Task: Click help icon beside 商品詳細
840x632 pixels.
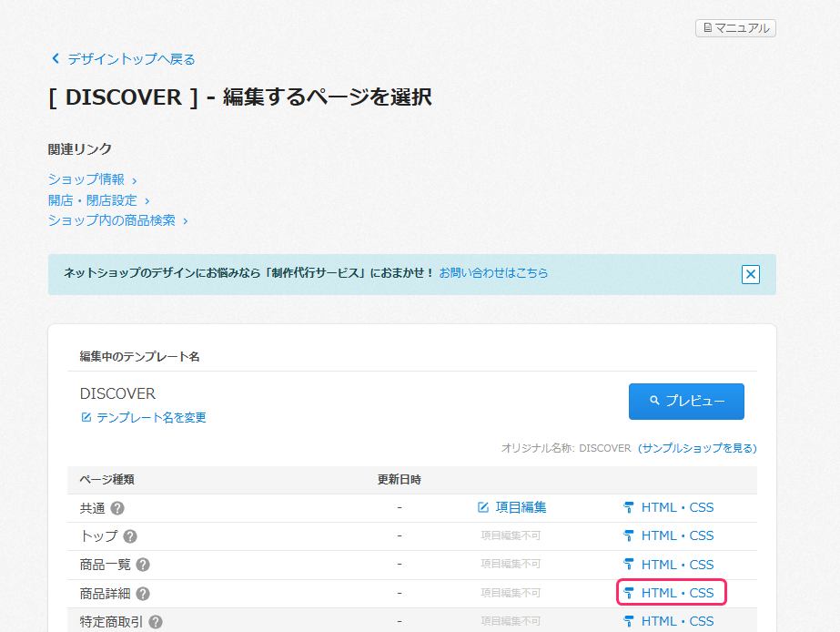Action: (143, 594)
